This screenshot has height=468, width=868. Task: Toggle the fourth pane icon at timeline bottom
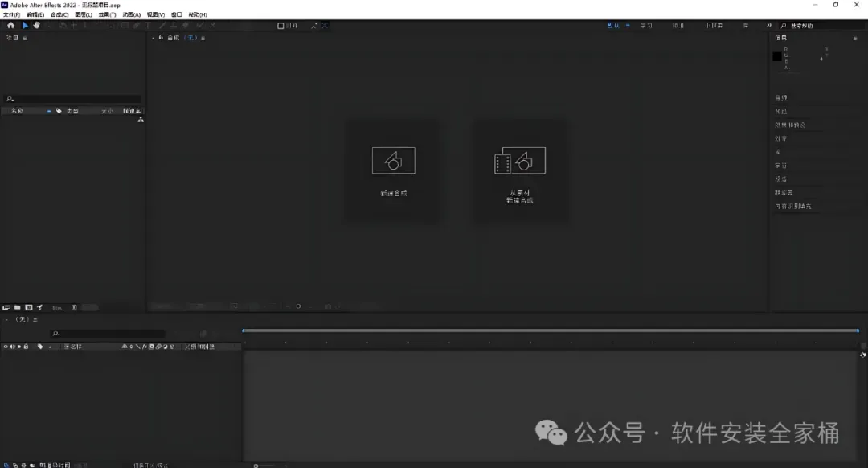tap(32, 466)
